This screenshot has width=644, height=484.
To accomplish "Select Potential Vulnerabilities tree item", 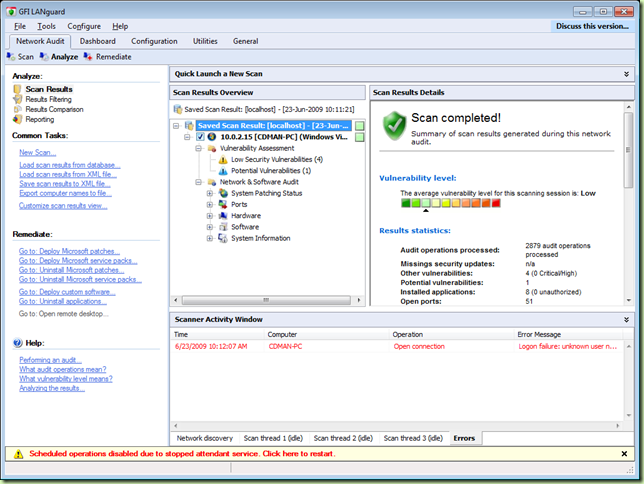I will (270, 171).
